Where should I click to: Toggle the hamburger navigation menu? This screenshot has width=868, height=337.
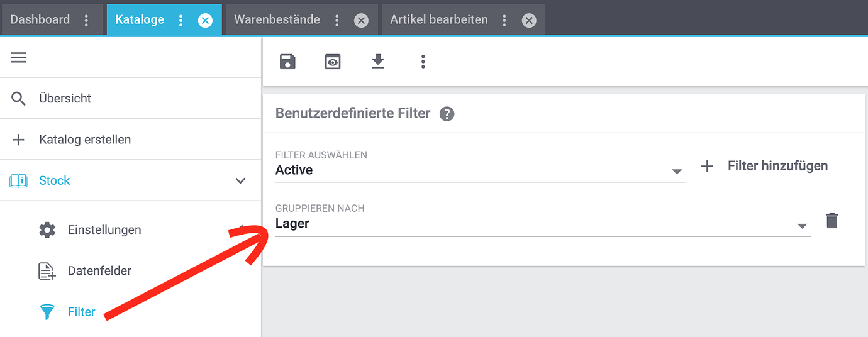pyautogui.click(x=19, y=58)
